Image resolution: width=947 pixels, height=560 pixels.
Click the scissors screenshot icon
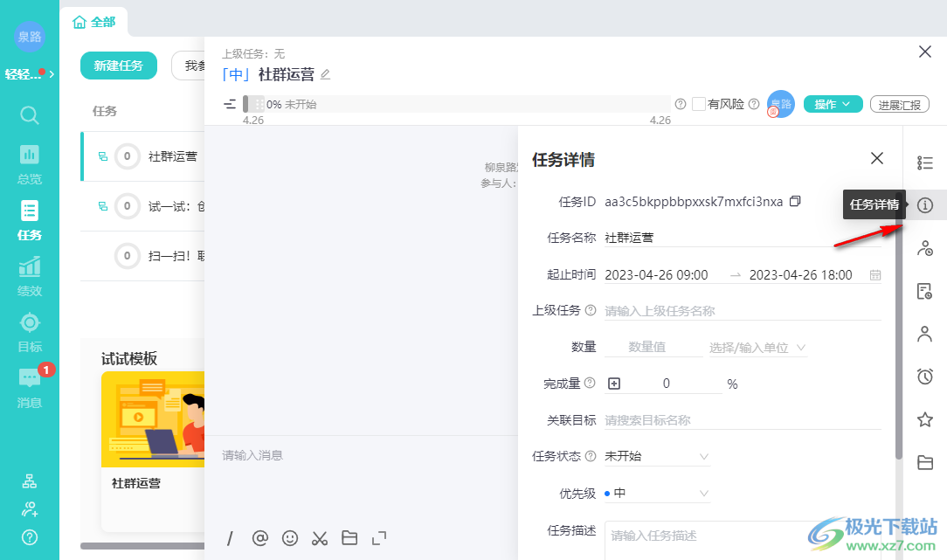(320, 537)
